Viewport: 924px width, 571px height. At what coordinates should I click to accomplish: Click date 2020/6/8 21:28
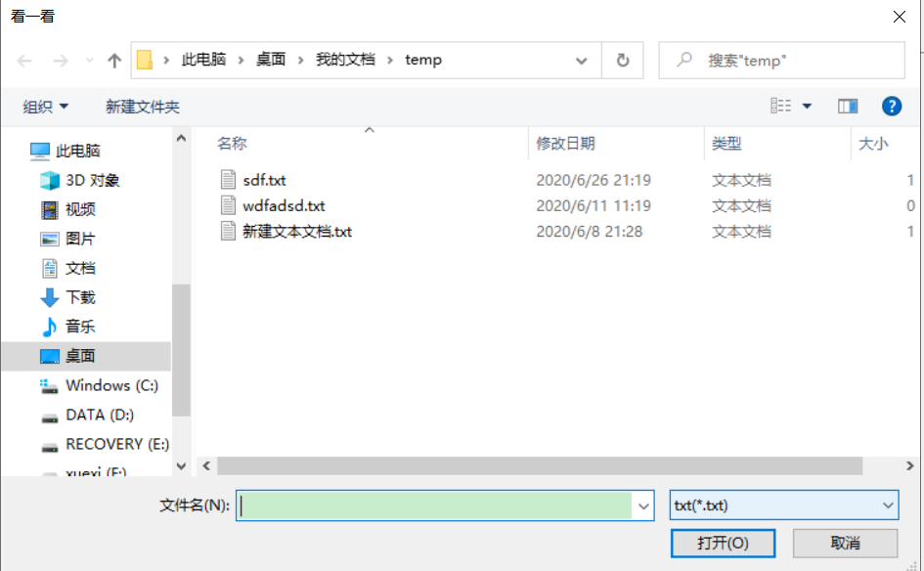[590, 232]
